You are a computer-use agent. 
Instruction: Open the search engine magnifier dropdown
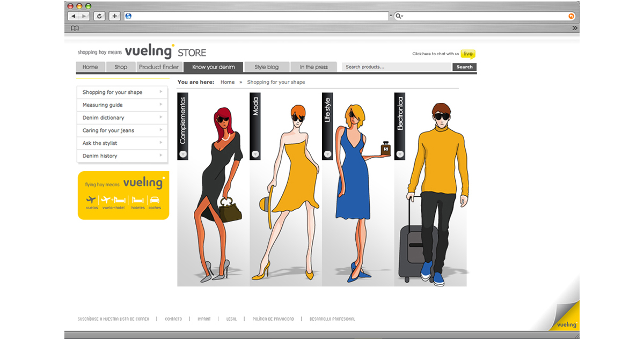point(399,16)
